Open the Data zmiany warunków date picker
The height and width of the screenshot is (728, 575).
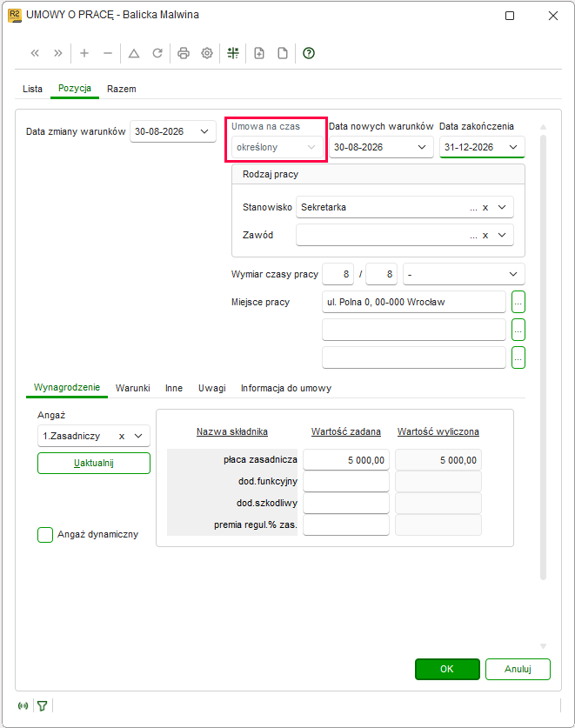tap(204, 131)
